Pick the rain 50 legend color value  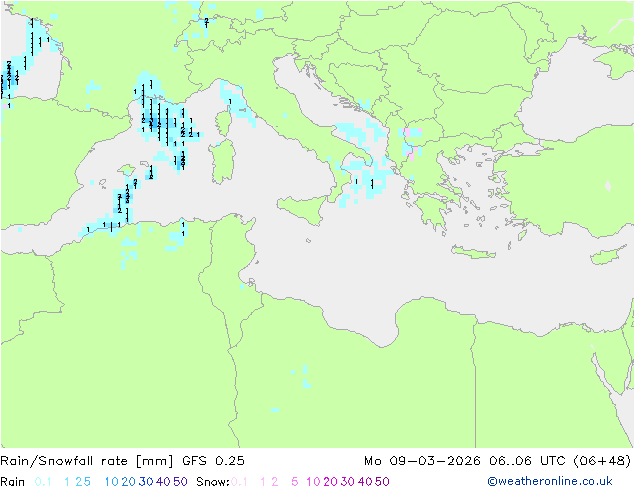point(180,482)
